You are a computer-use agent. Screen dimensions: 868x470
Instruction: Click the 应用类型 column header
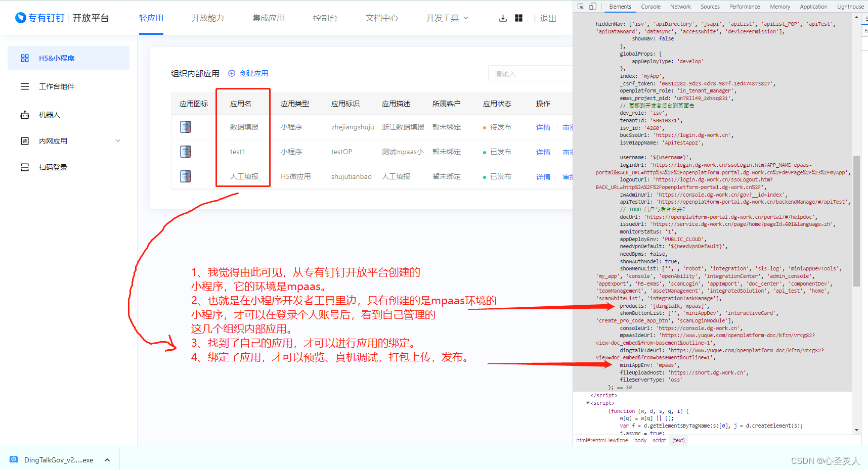[295, 104]
